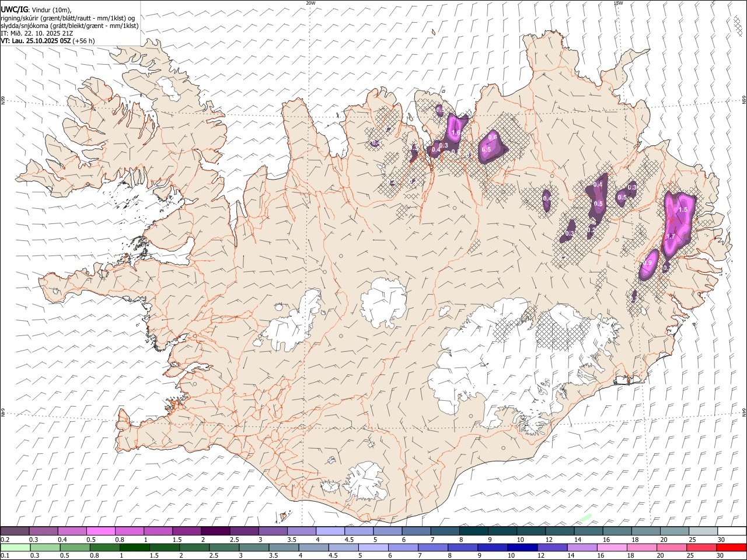Click the dark mauve 0.2 swatch on upper scale
This screenshot has height=560, width=747.
click(x=15, y=531)
